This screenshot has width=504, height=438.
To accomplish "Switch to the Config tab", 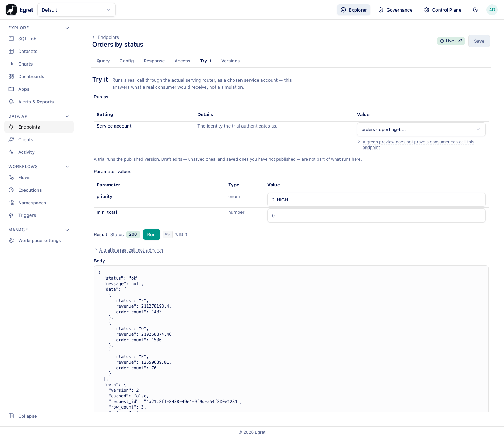I will click(127, 61).
